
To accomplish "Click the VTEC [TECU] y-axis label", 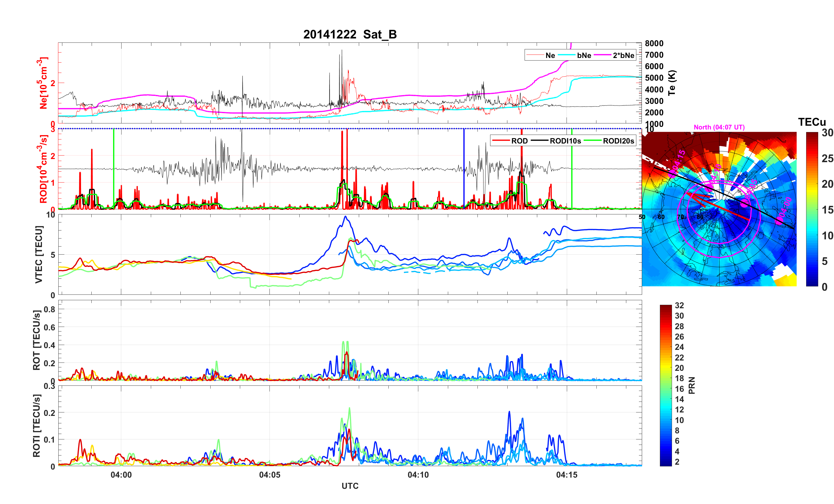I will 39,254.
